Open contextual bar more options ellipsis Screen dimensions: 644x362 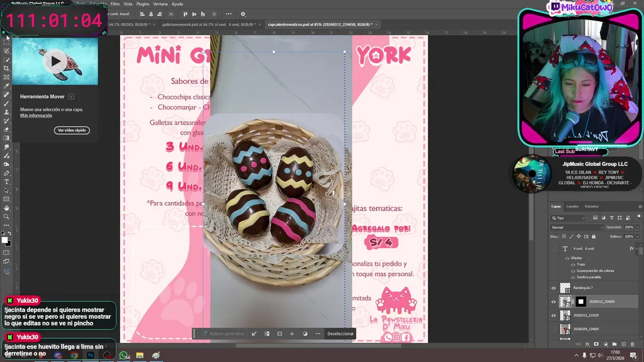click(x=317, y=333)
